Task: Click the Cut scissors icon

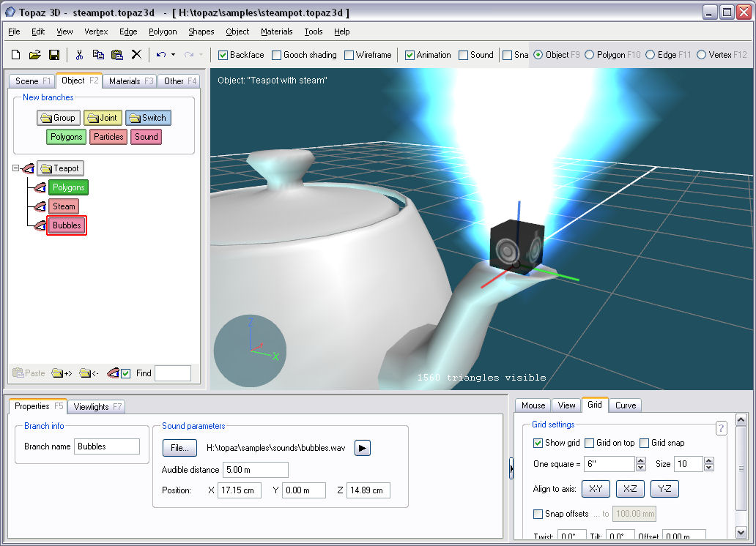Action: pyautogui.click(x=79, y=55)
